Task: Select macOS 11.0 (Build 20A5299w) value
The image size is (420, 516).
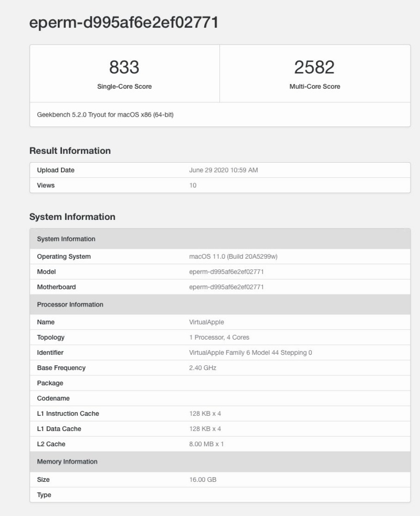Action: [233, 256]
